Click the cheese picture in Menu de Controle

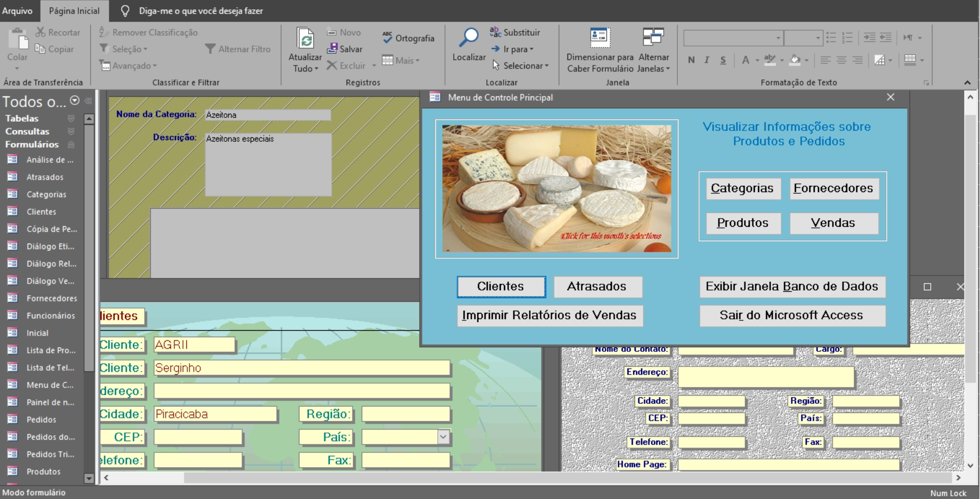pyautogui.click(x=557, y=188)
